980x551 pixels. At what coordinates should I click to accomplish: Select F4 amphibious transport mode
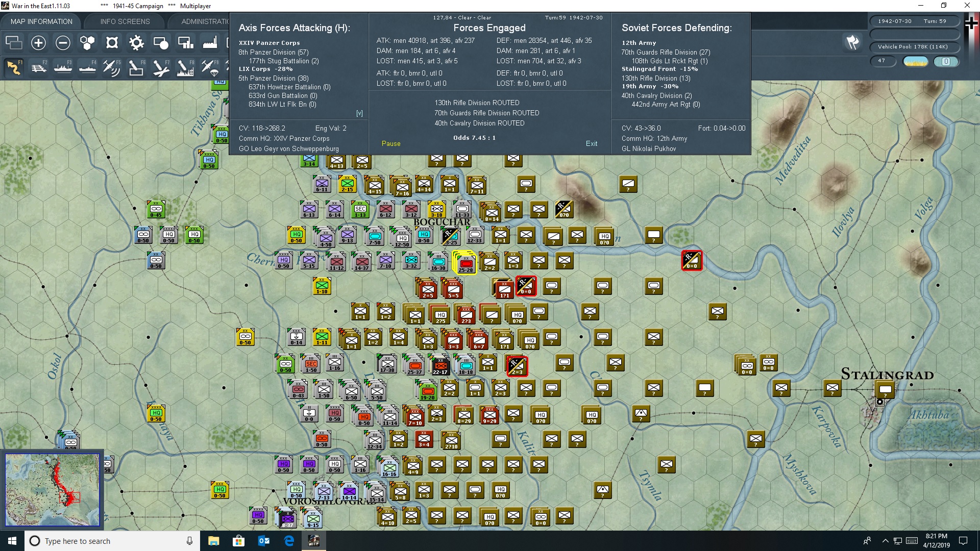[x=88, y=67]
